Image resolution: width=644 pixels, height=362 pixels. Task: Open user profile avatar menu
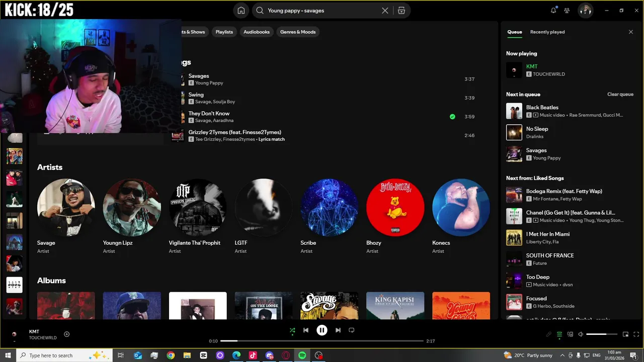(x=585, y=10)
